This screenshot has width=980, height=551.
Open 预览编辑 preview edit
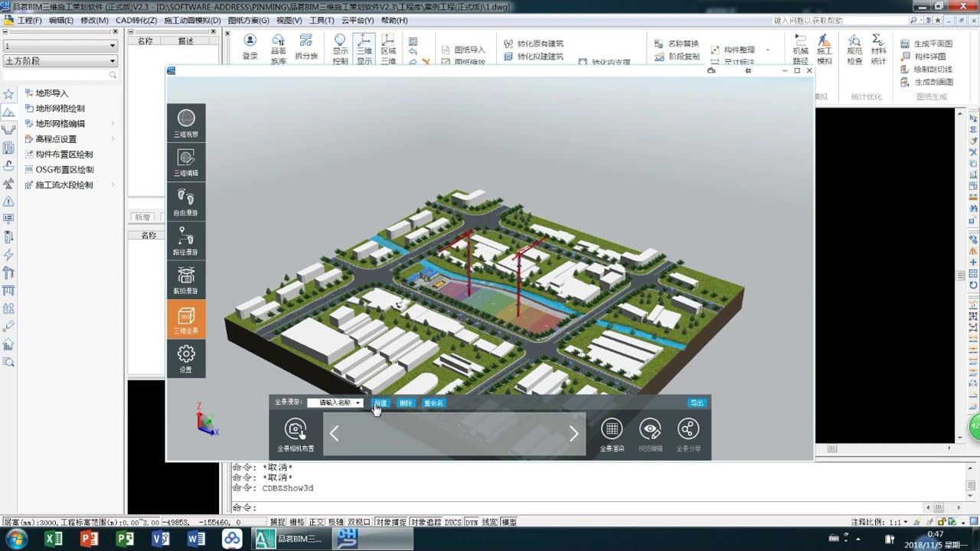click(x=650, y=435)
